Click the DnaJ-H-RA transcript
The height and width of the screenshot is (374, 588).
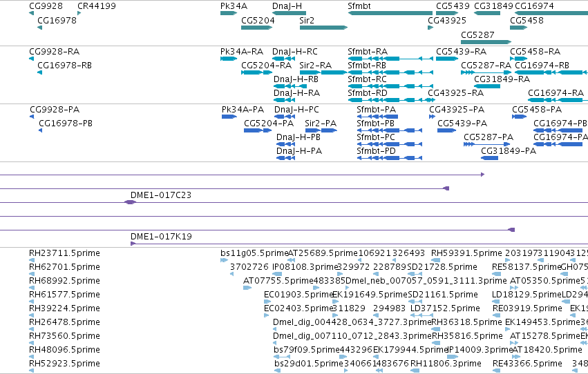[x=284, y=100]
